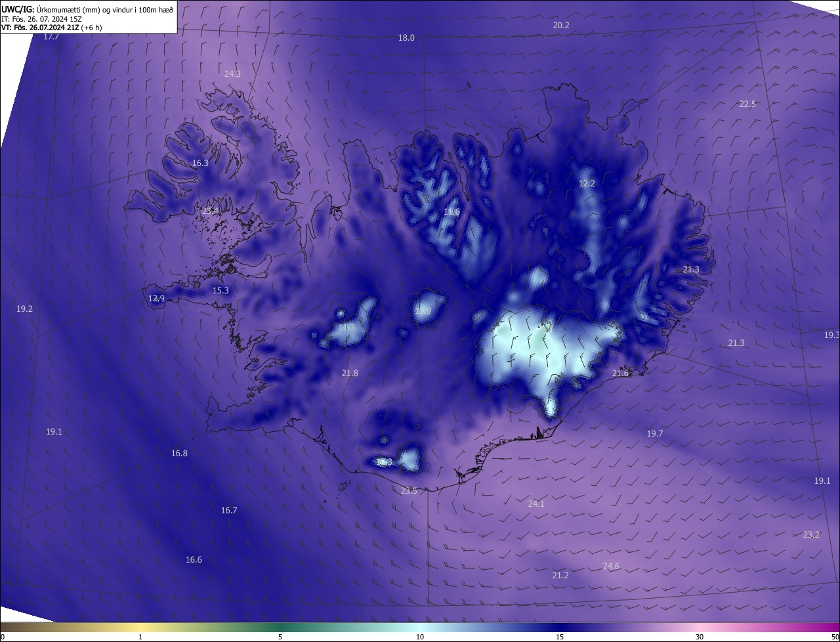Click the map value 19.2

pos(24,309)
